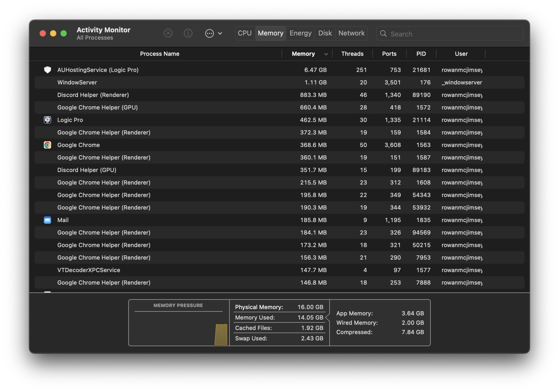Switch to the CPU tab

[245, 33]
